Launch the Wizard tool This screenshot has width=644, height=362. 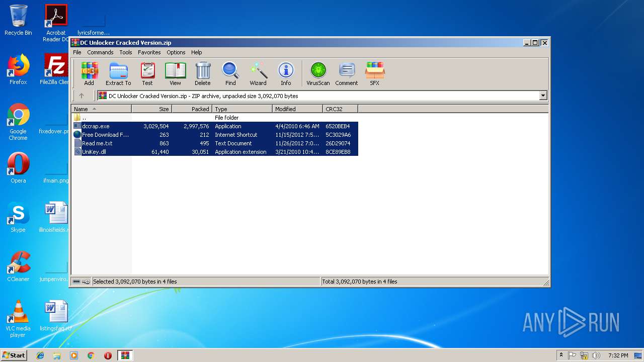[258, 74]
